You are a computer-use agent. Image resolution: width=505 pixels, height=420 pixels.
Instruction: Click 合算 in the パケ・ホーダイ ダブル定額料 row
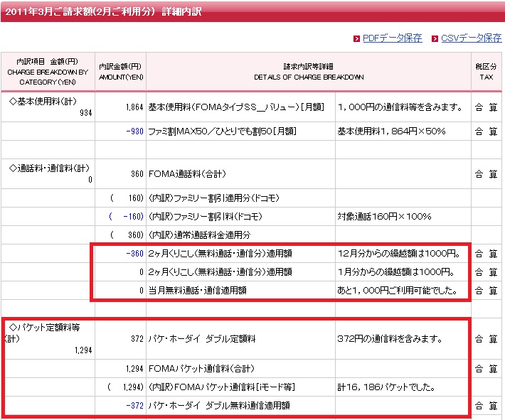pyautogui.click(x=487, y=339)
